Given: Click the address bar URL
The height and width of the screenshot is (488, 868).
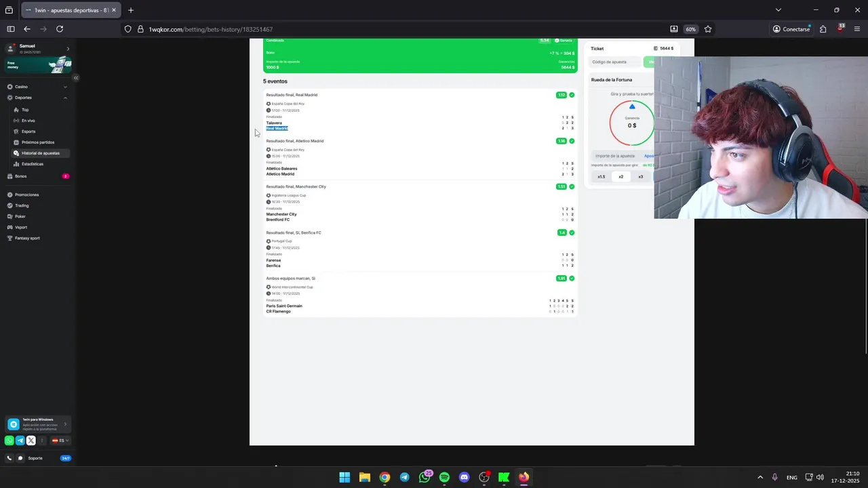Looking at the screenshot, I should click(x=211, y=29).
